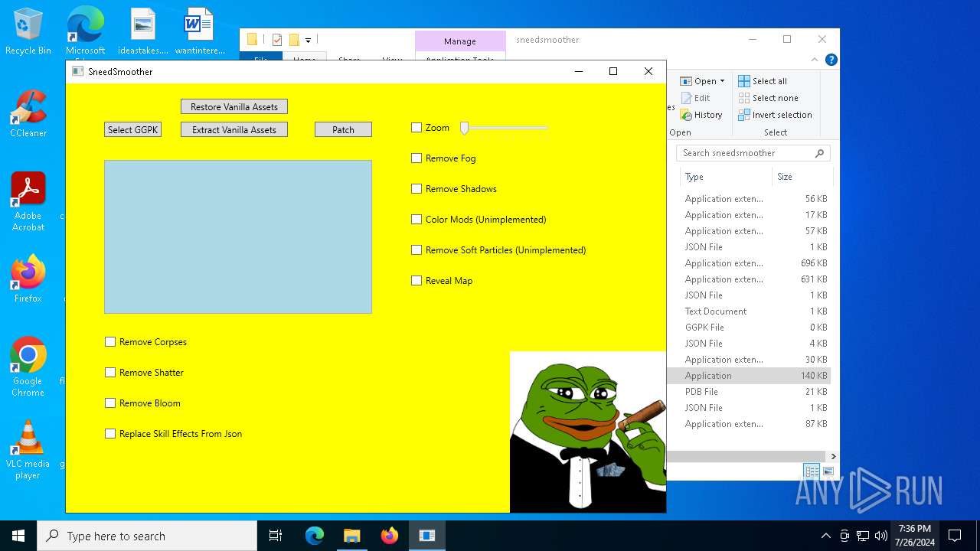Tick Remove Soft Particles (Unimplemented) checkbox
Screen dimensions: 980x551
click(x=416, y=250)
